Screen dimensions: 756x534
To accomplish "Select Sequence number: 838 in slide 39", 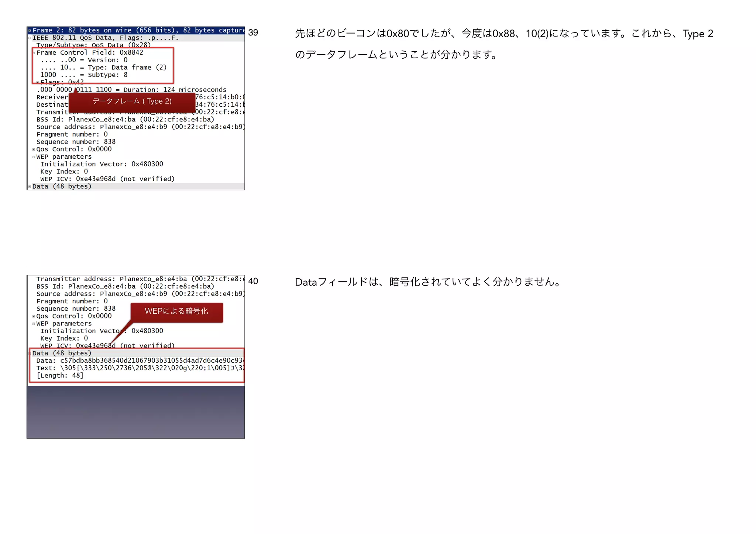I will pyautogui.click(x=76, y=142).
